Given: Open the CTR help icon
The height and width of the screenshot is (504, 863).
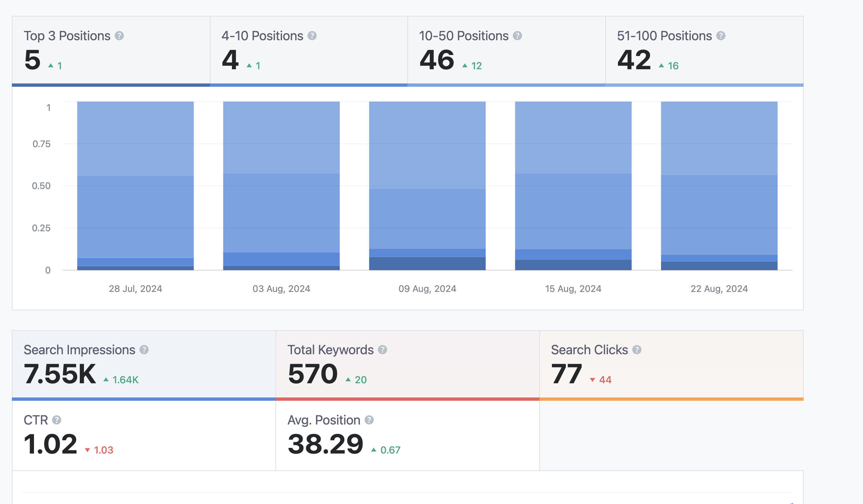Looking at the screenshot, I should tap(57, 420).
